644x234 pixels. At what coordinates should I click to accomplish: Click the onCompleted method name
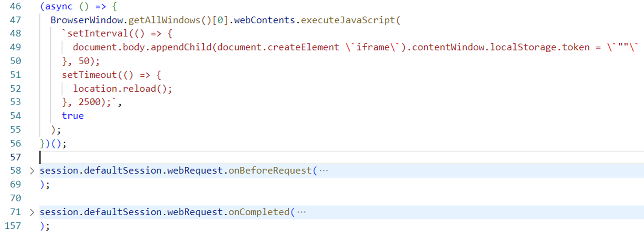tap(259, 212)
